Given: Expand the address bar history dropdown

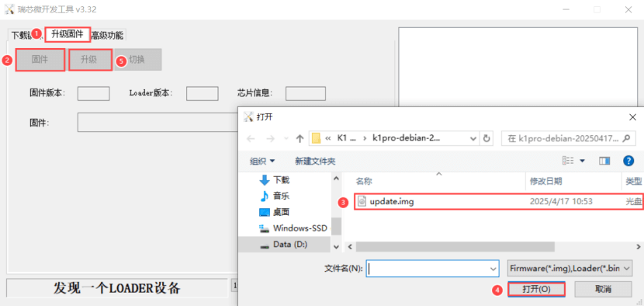Looking at the screenshot, I should (473, 138).
